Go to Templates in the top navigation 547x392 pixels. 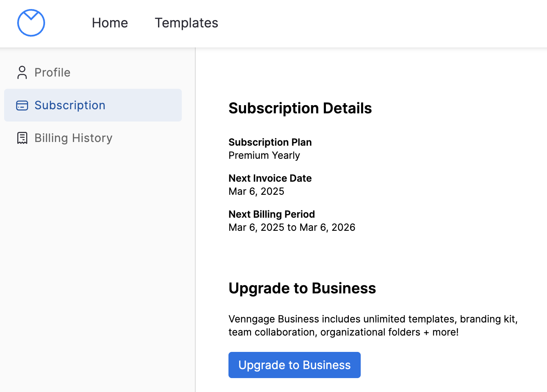point(186,23)
